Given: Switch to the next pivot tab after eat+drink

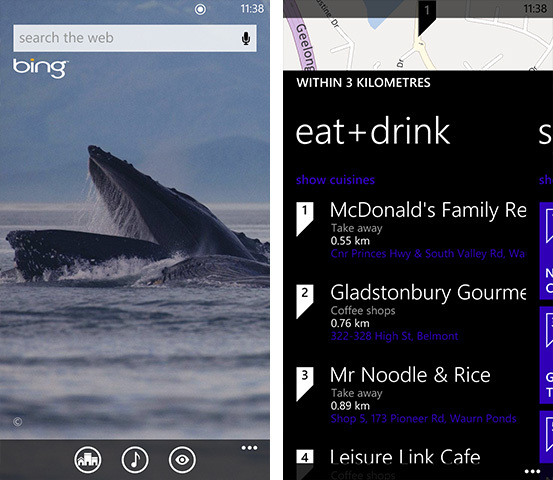Looking at the screenshot, I should [x=545, y=133].
